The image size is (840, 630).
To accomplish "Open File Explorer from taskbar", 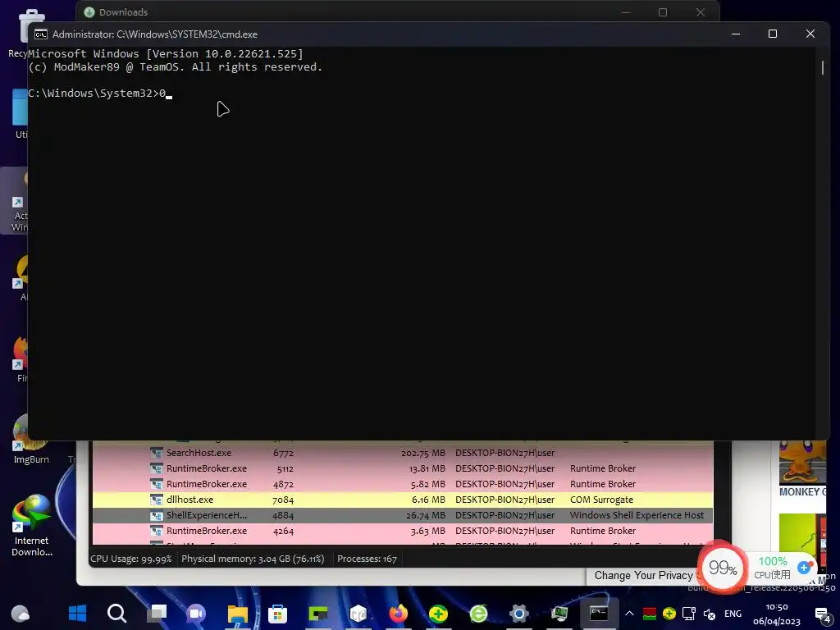I will coord(237,613).
